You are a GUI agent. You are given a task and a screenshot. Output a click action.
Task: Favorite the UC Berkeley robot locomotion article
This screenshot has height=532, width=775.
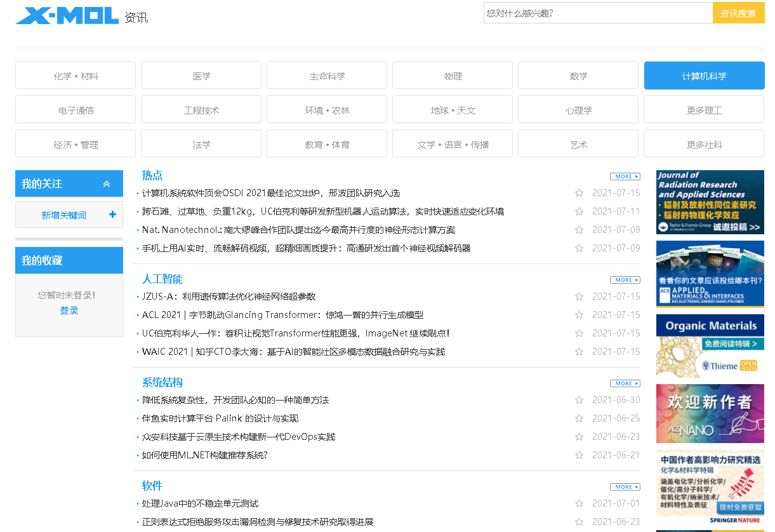[579, 211]
